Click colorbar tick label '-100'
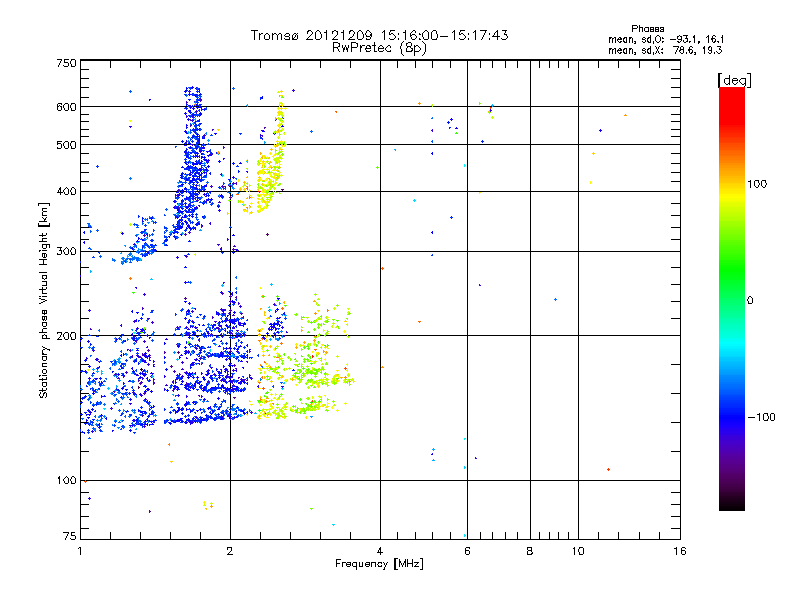This screenshot has height=600, width=800. (x=761, y=417)
